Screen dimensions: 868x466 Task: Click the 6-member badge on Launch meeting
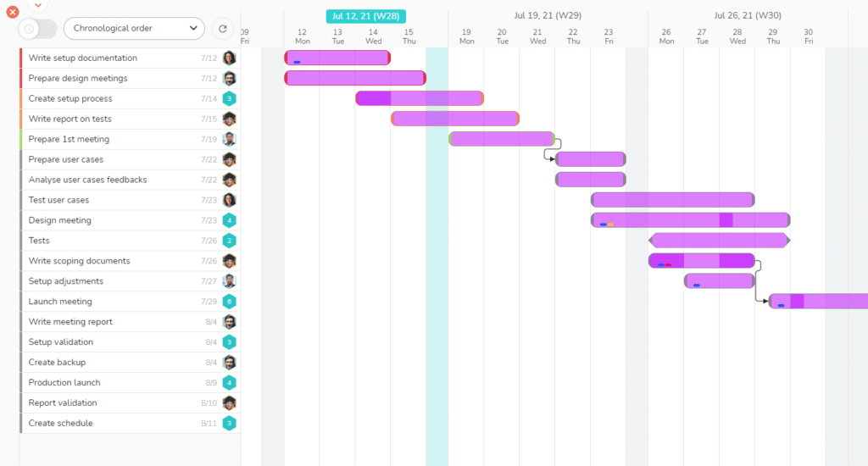229,302
